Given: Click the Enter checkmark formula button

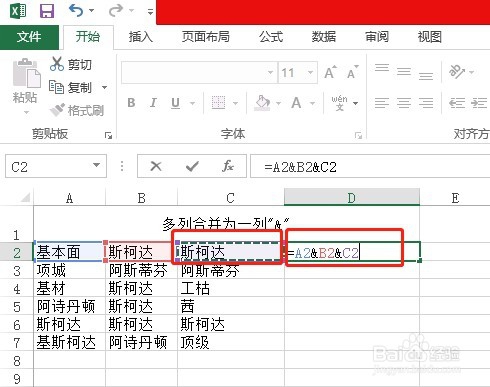Looking at the screenshot, I should (192, 166).
